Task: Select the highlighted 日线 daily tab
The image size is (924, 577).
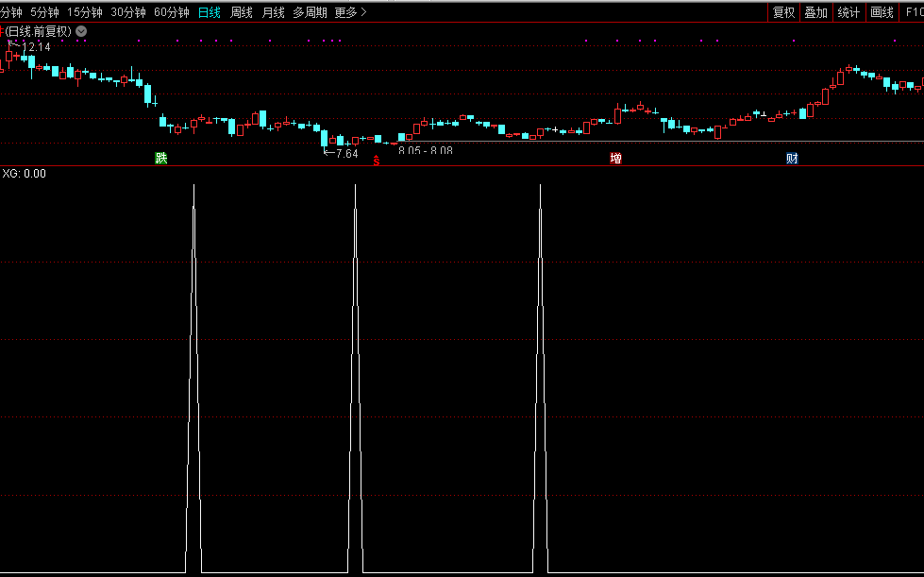Action: tap(210, 12)
